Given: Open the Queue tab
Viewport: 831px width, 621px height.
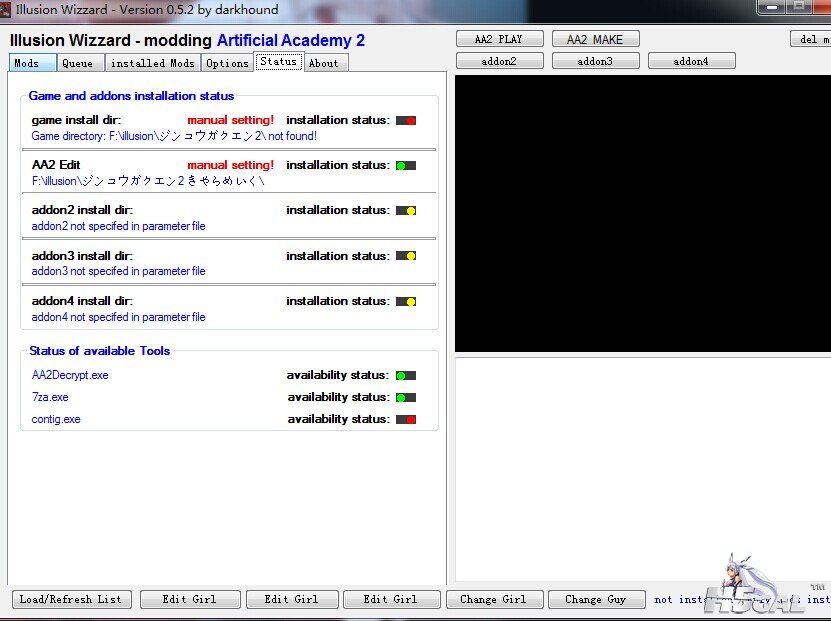Looking at the screenshot, I should (79, 63).
